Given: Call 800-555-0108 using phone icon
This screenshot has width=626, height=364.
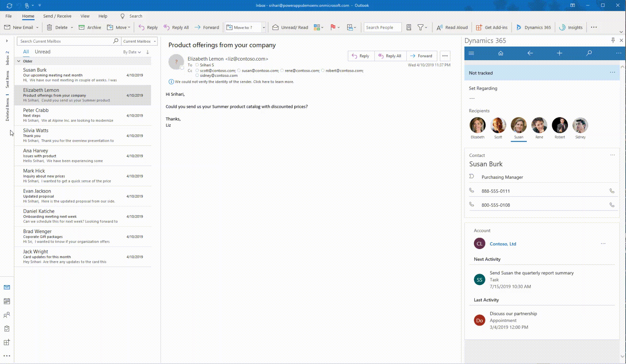Looking at the screenshot, I should (x=612, y=205).
